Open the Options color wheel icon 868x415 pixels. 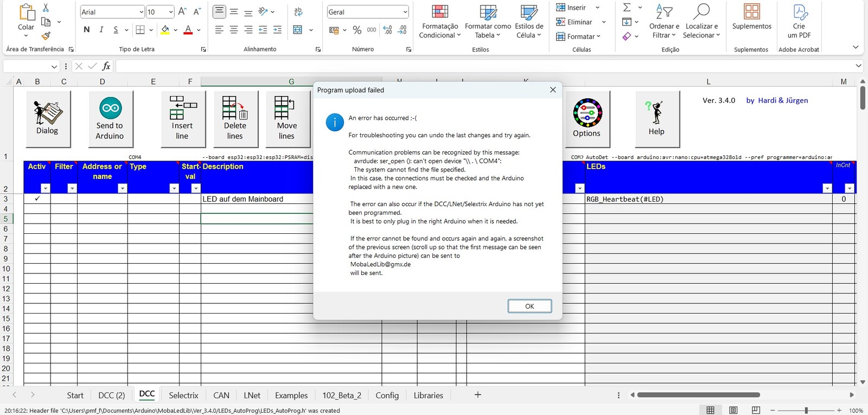[x=587, y=113]
